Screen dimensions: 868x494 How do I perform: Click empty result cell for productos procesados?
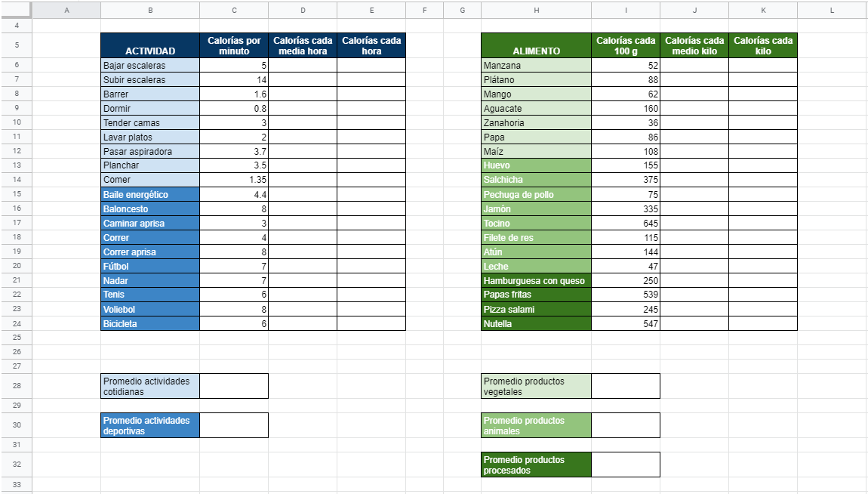tap(626, 465)
